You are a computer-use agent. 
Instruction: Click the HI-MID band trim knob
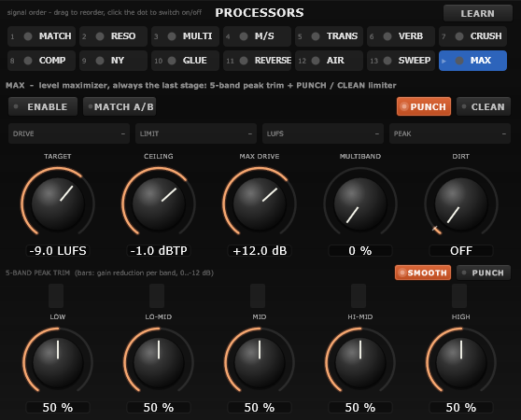(x=360, y=362)
